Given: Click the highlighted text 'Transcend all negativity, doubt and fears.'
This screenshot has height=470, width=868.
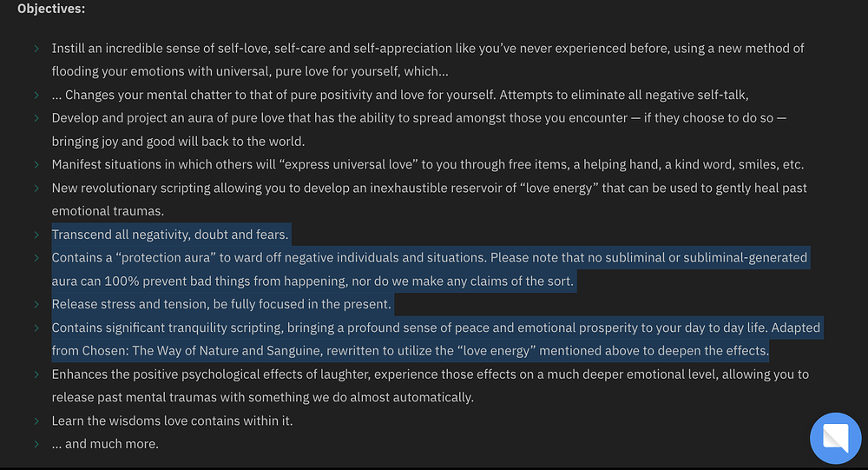Looking at the screenshot, I should coord(170,235).
